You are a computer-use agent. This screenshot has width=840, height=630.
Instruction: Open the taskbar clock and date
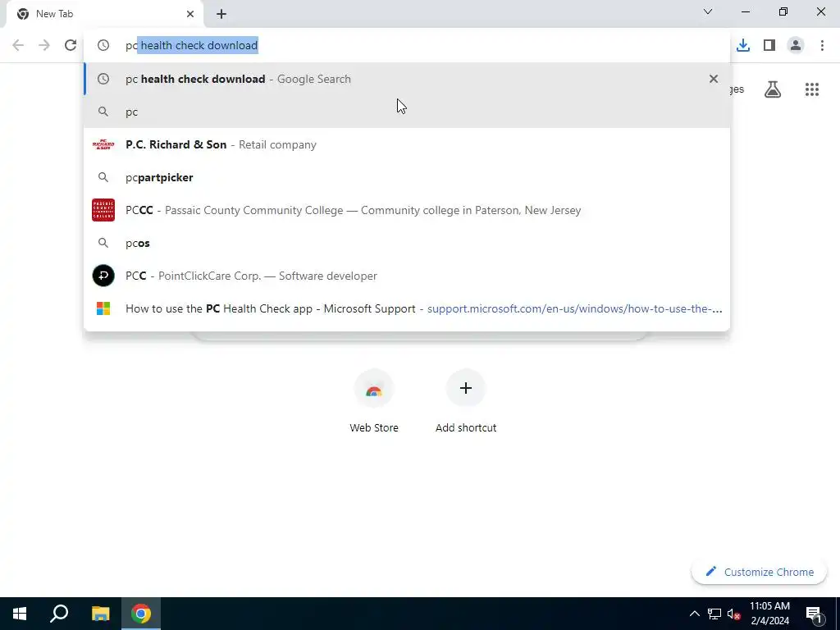click(x=769, y=614)
